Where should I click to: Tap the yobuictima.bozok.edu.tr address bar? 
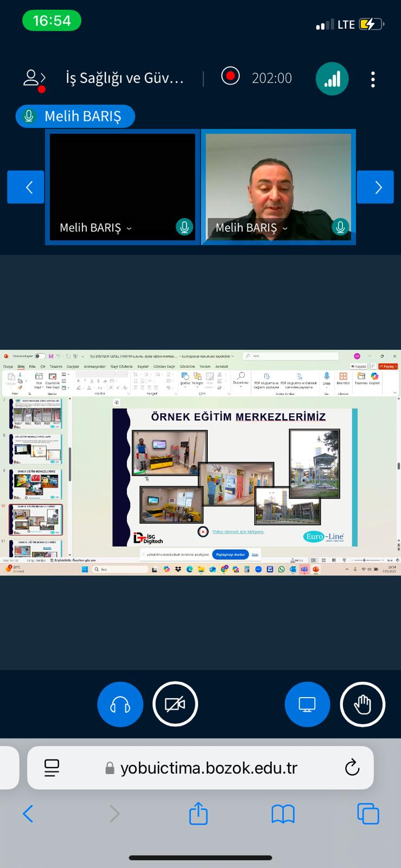[208, 768]
